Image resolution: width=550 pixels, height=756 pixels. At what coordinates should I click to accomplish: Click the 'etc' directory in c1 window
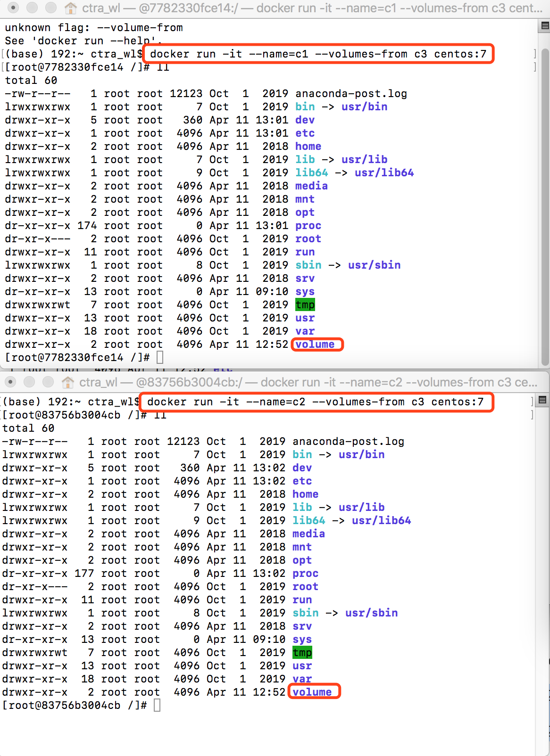tap(305, 133)
